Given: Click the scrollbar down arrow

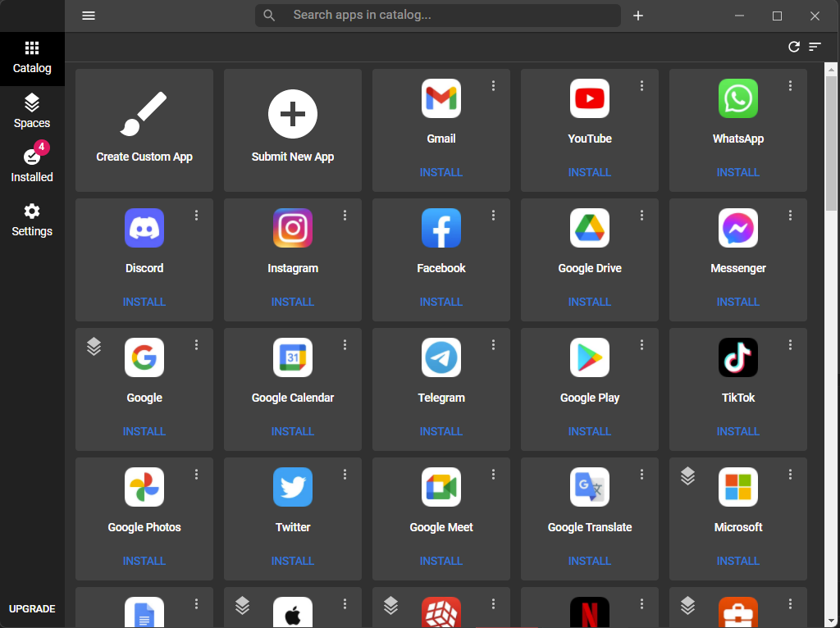Looking at the screenshot, I should tap(831, 621).
